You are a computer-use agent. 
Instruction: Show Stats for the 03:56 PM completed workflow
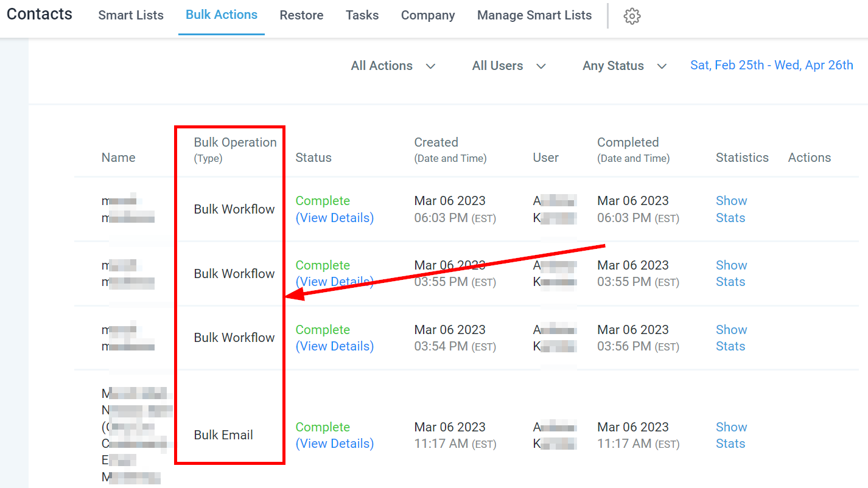point(731,338)
